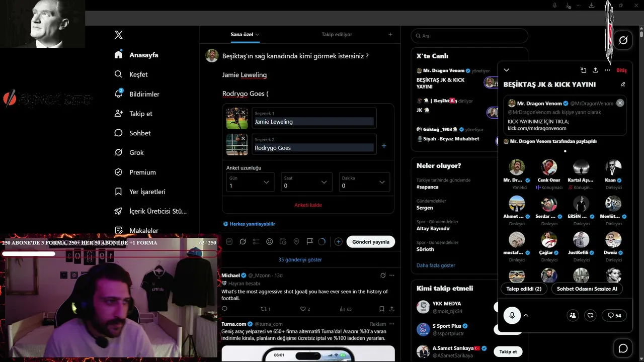Open İçerik Üreticisi Stüdyosu in sidebar
644x362 pixels.
click(x=150, y=211)
